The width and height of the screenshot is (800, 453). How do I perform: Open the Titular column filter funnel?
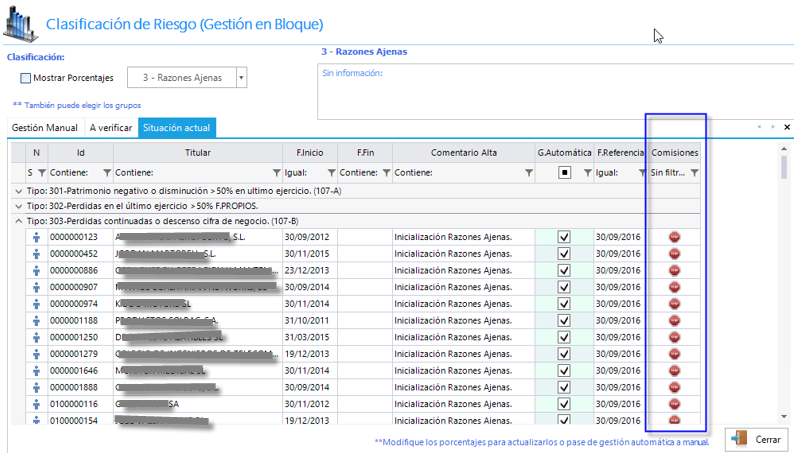click(x=277, y=173)
